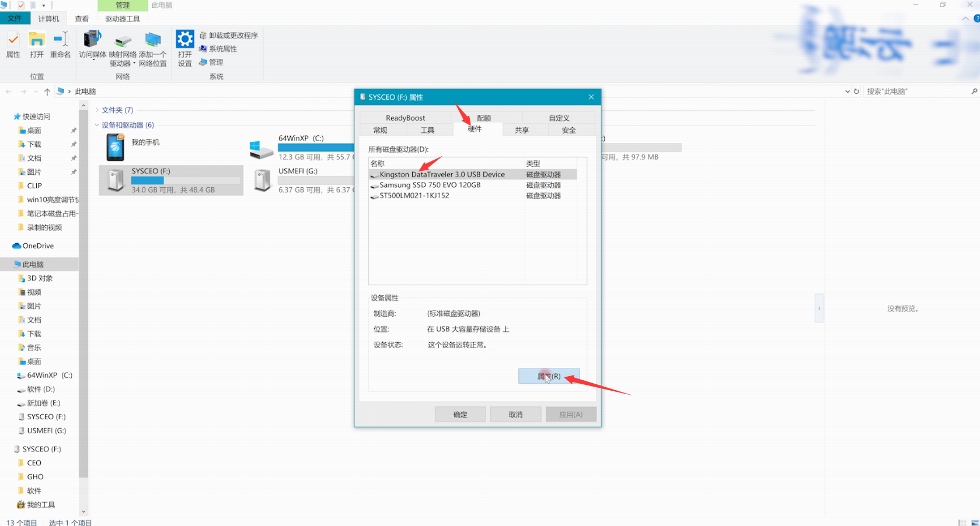Screen dimensions: 980x526
Task: Click Quick access (快速访问) in sidebar
Action: pyautogui.click(x=36, y=117)
